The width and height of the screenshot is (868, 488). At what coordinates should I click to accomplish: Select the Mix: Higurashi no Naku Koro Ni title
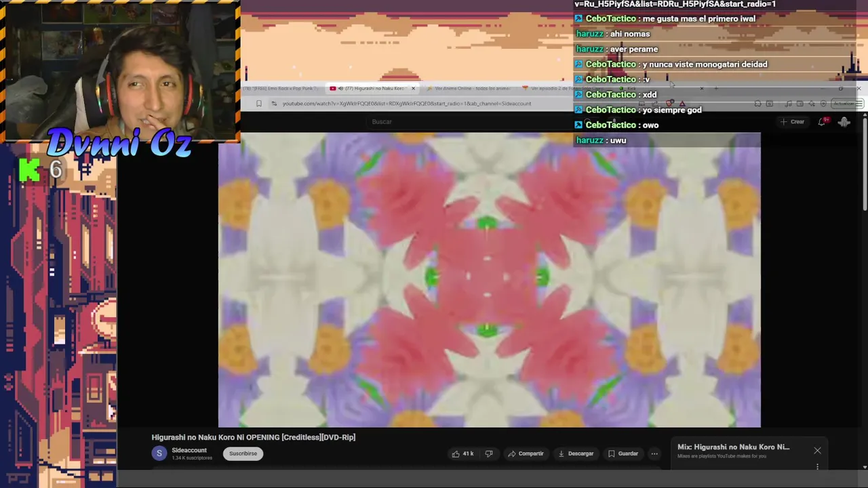733,447
